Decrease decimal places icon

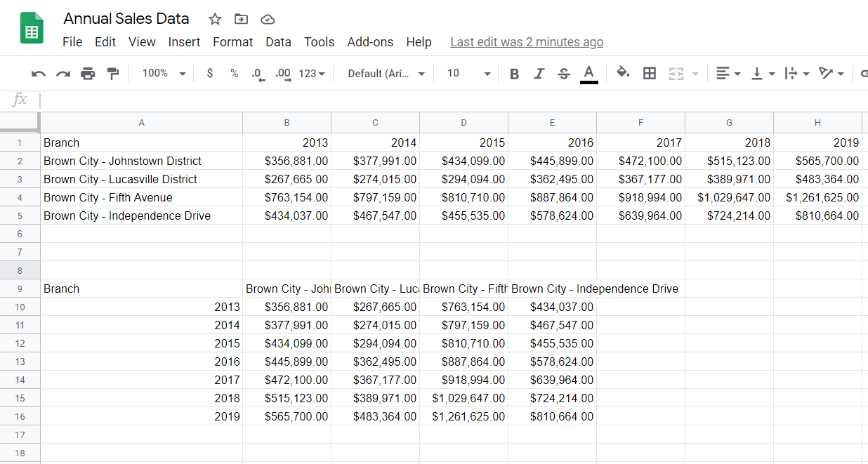click(258, 74)
